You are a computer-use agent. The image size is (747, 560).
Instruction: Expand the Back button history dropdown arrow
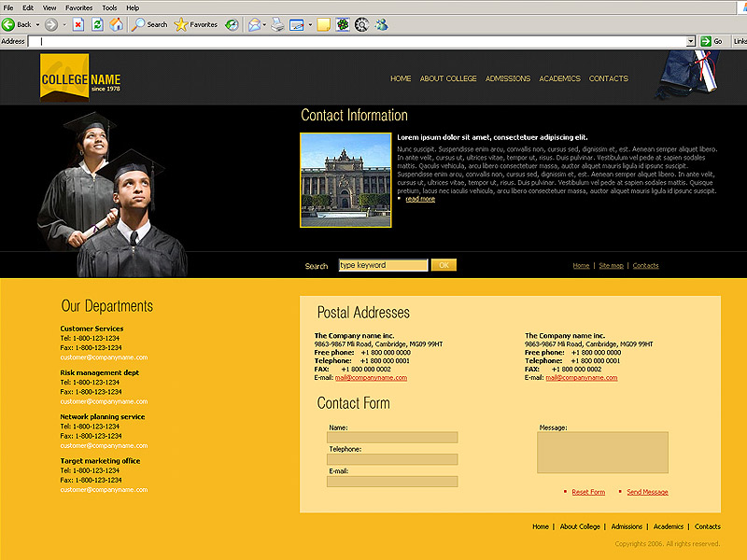pos(37,24)
